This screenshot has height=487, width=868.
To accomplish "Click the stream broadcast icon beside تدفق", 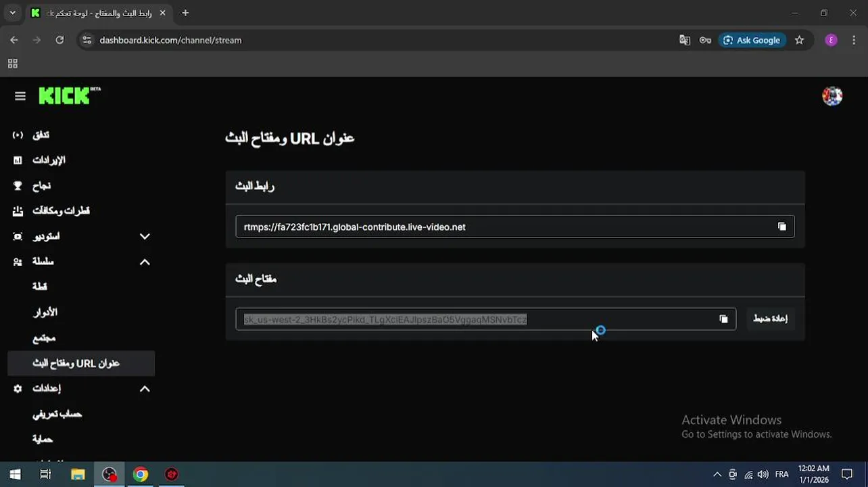I will coord(18,135).
